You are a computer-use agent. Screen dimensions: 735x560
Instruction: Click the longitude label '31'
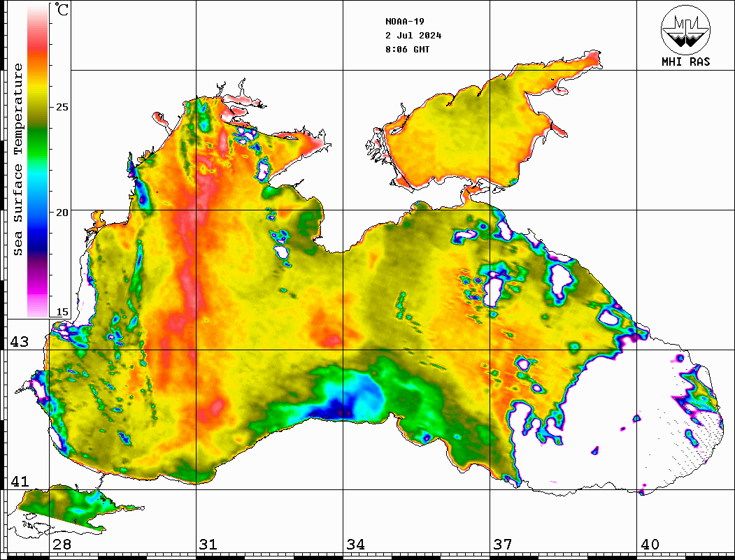[208, 545]
